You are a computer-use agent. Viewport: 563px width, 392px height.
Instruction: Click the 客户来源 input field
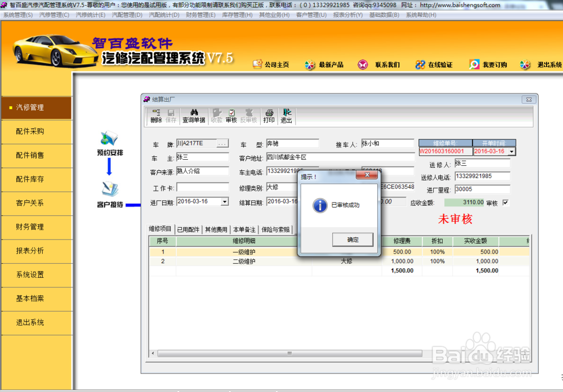click(x=203, y=171)
